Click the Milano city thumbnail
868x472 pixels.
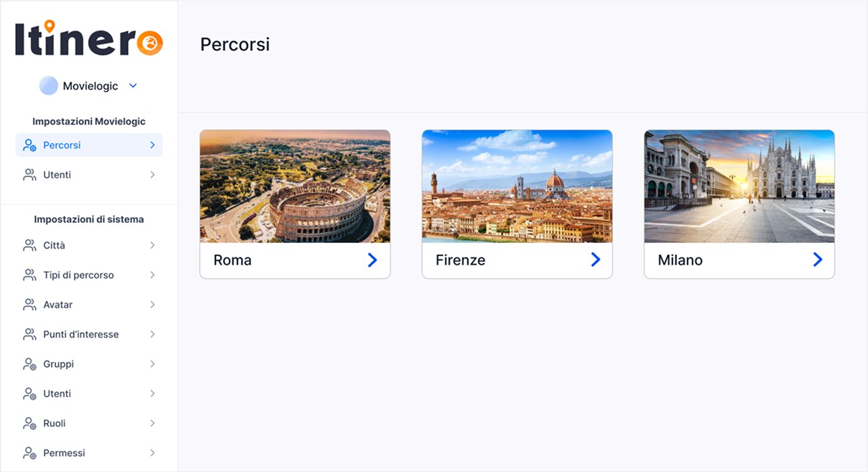739,185
